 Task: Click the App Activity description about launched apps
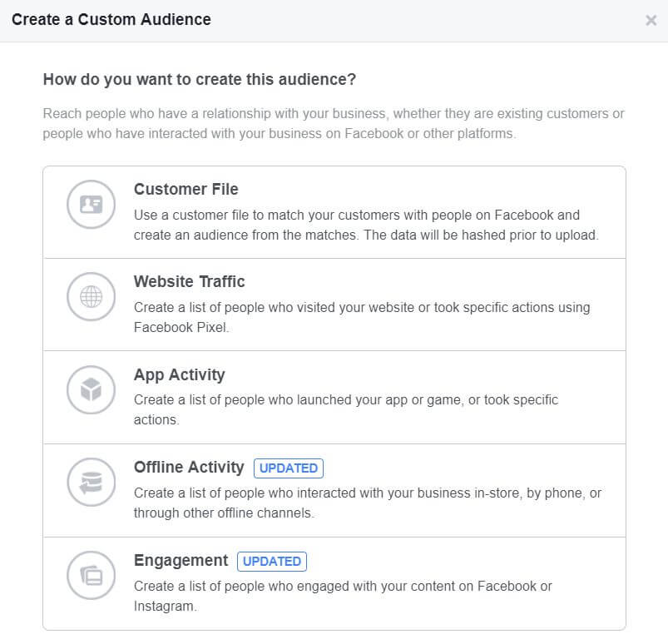click(345, 409)
